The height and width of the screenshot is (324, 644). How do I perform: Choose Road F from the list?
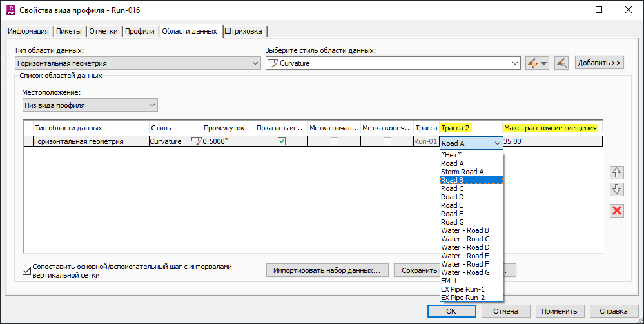(x=471, y=214)
